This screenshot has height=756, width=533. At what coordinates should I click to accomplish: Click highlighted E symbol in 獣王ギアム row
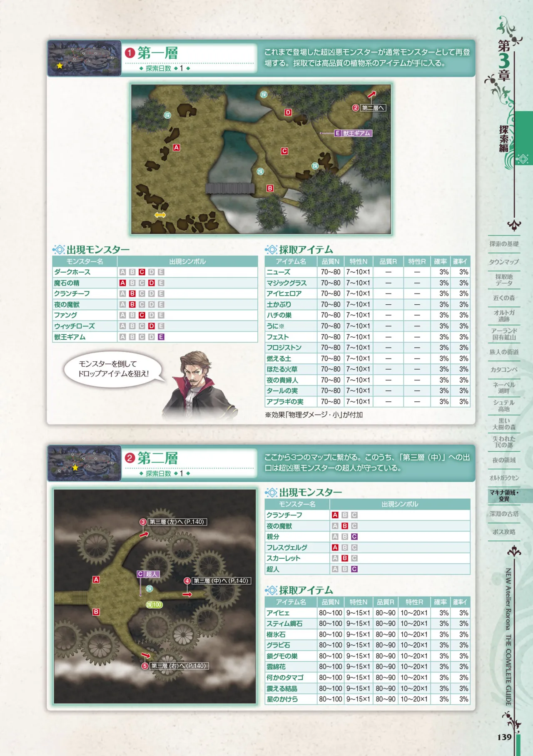click(161, 337)
